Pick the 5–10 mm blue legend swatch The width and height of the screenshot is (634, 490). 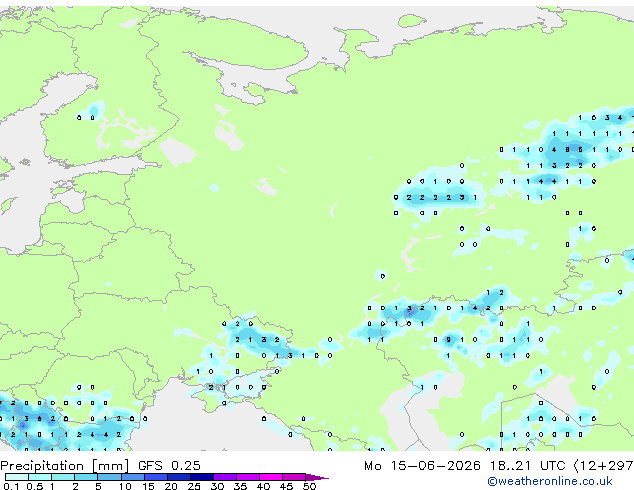109,477
